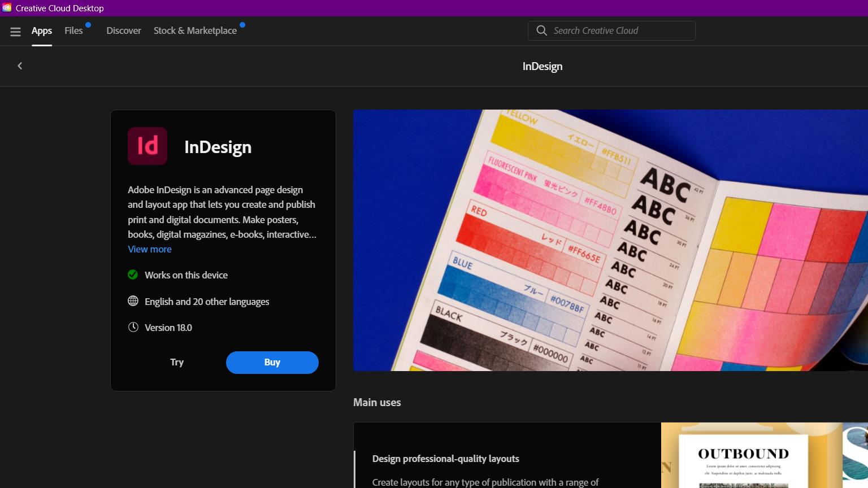This screenshot has width=868, height=488.
Task: Click English and 20 other languages text
Action: pos(207,302)
